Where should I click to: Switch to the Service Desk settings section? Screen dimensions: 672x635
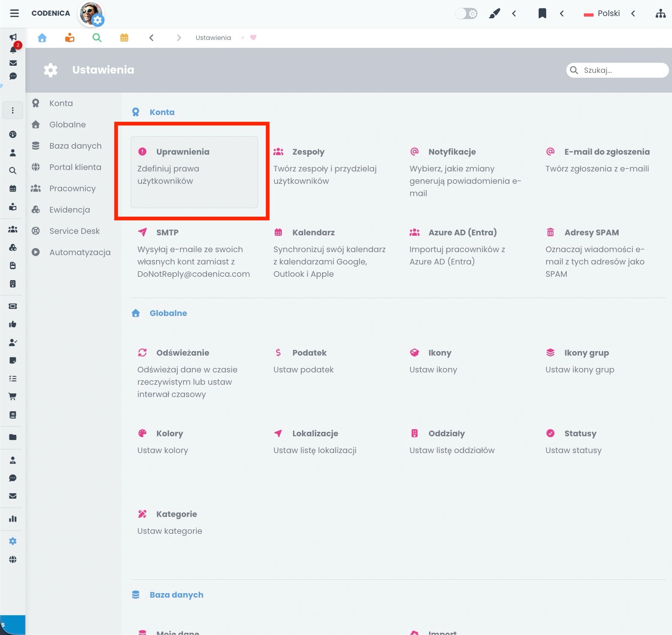74,231
